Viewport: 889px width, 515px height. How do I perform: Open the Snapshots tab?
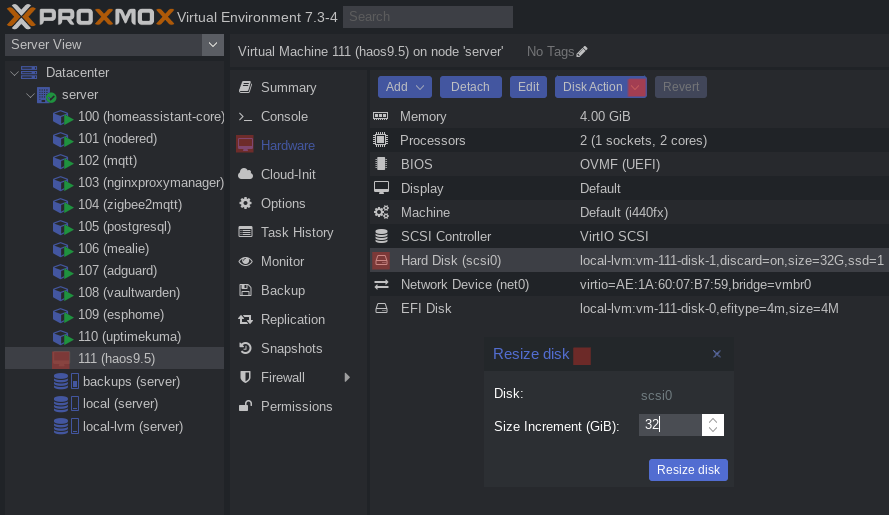tap(291, 348)
